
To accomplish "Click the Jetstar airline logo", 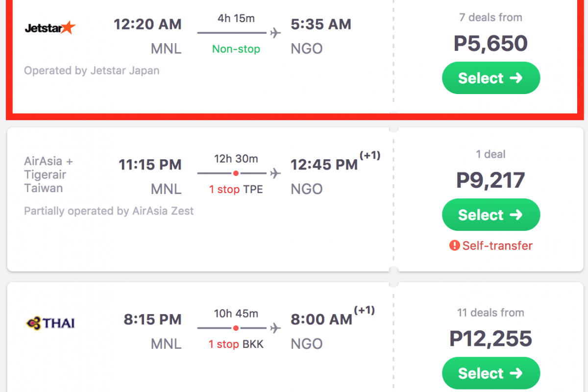I will tap(50, 28).
